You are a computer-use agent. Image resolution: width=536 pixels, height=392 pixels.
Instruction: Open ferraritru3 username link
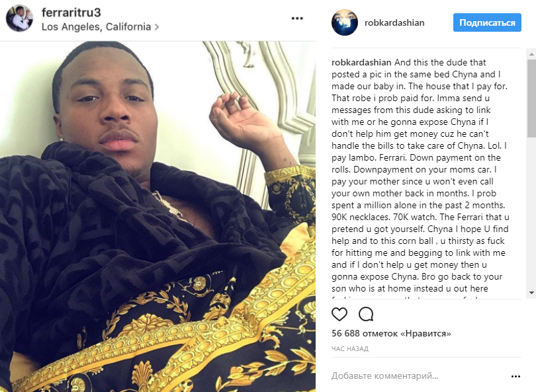point(71,13)
